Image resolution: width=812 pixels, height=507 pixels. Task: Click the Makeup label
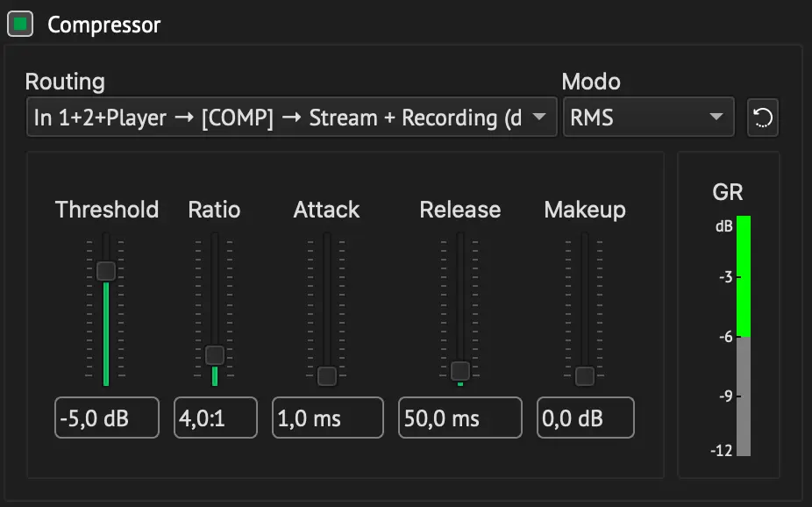[585, 210]
